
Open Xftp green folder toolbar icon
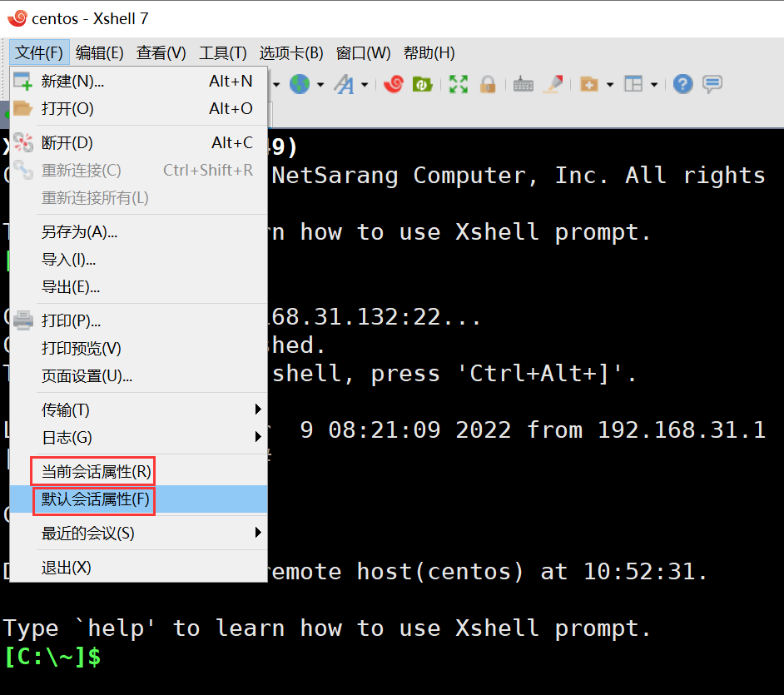(x=423, y=84)
